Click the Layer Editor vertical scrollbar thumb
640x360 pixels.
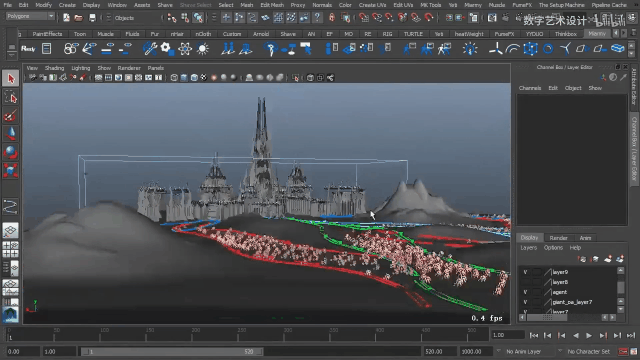tap(621, 287)
